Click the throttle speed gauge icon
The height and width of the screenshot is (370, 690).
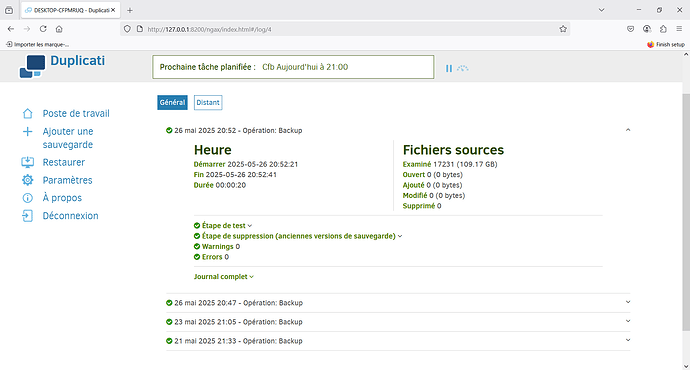[x=462, y=68]
